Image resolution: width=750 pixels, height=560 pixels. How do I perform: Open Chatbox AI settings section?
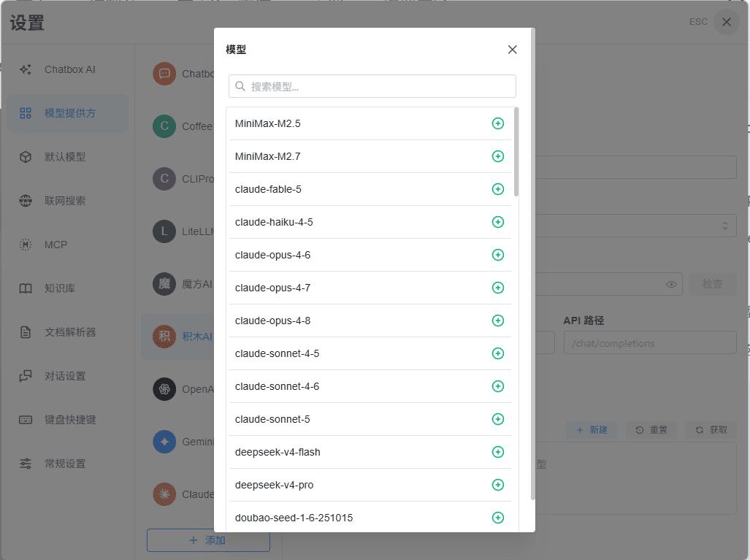tap(68, 70)
